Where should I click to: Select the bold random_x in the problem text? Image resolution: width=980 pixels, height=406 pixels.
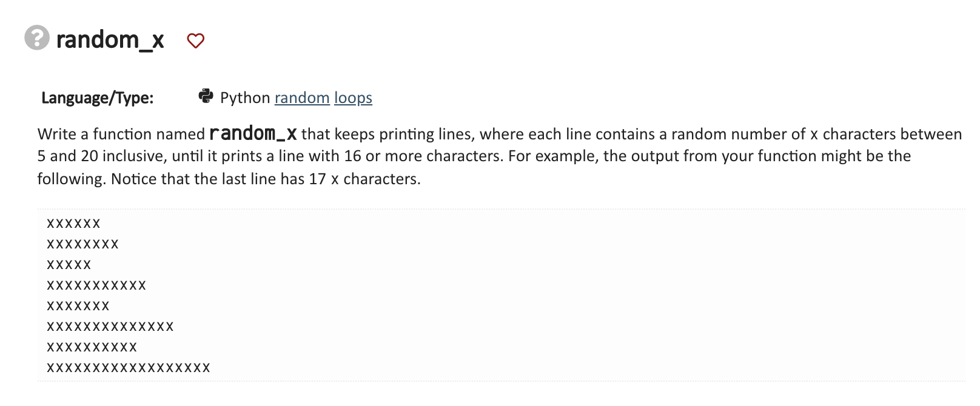pyautogui.click(x=253, y=134)
